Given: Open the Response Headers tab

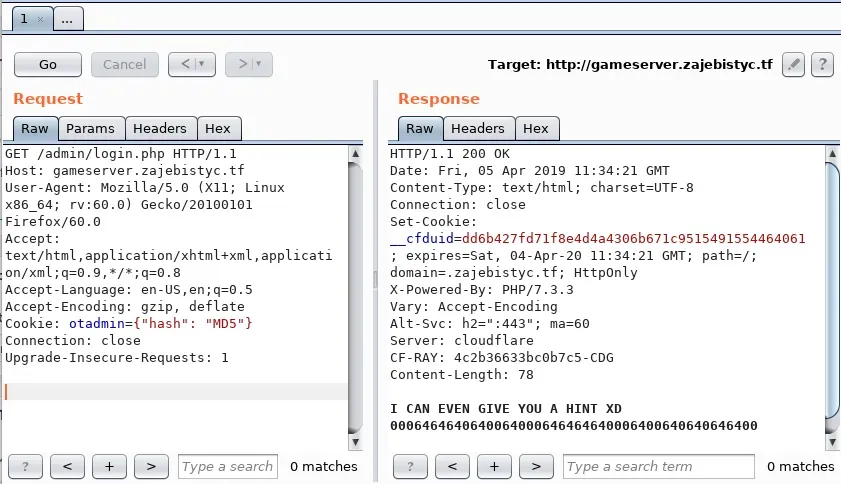Looking at the screenshot, I should click(478, 128).
